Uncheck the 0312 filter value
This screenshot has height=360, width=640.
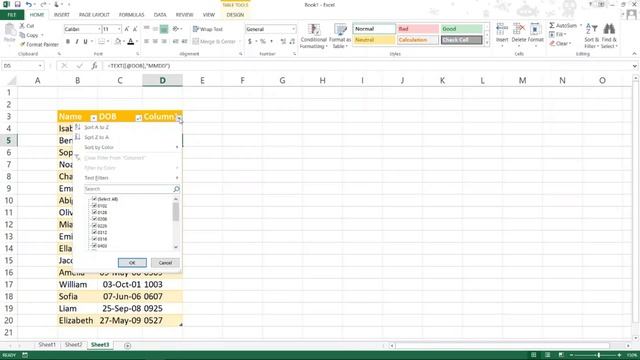(94, 232)
